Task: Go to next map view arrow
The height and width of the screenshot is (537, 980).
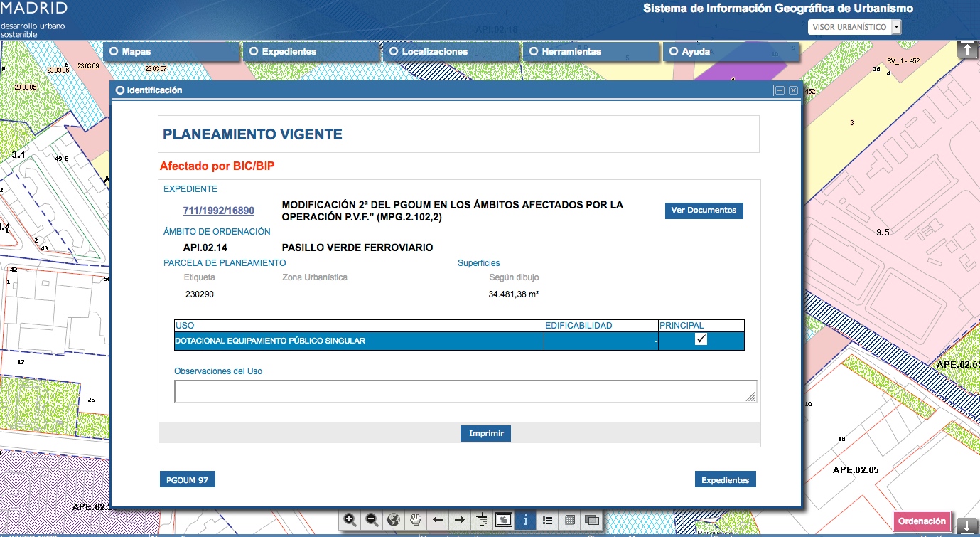Action: click(x=460, y=520)
